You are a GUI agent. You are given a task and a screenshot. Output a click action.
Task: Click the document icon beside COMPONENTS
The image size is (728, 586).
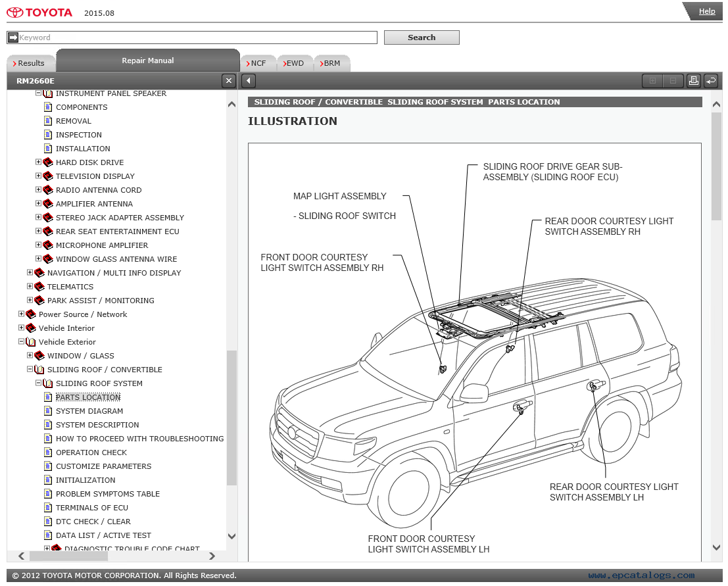tap(48, 107)
